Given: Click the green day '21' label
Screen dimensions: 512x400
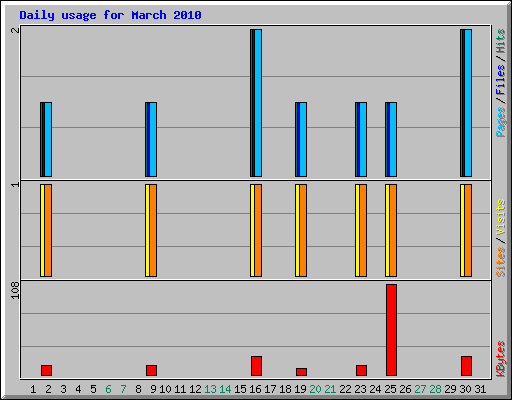Looking at the screenshot, I should pyautogui.click(x=330, y=389).
